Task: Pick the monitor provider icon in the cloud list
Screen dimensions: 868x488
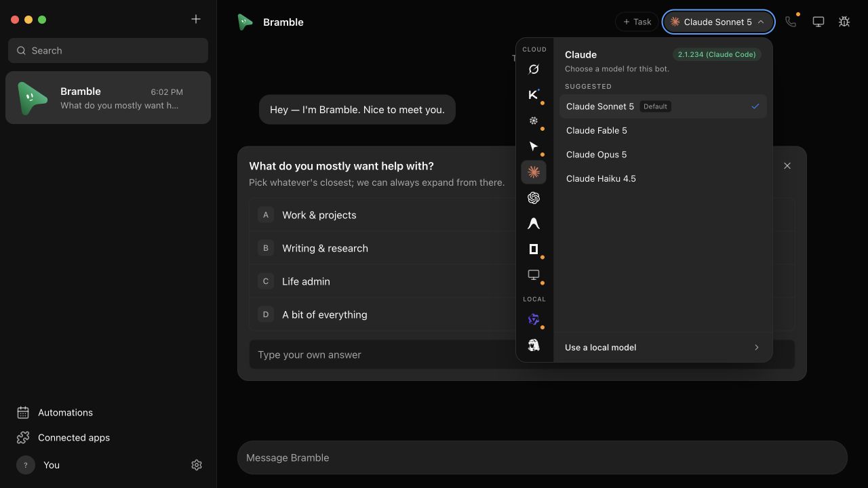Action: click(x=534, y=275)
